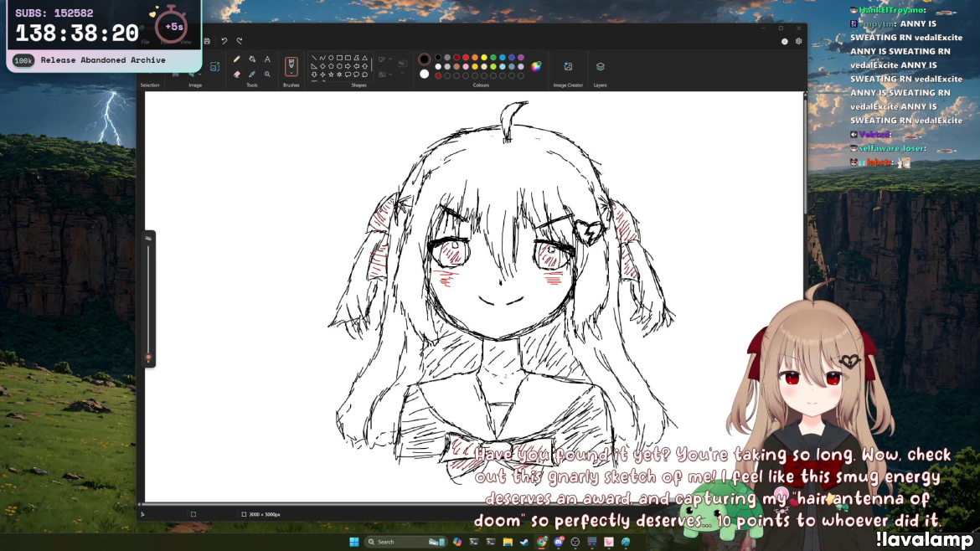Open the Edit colours wheel
The height and width of the screenshot is (551, 980).
tap(536, 66)
